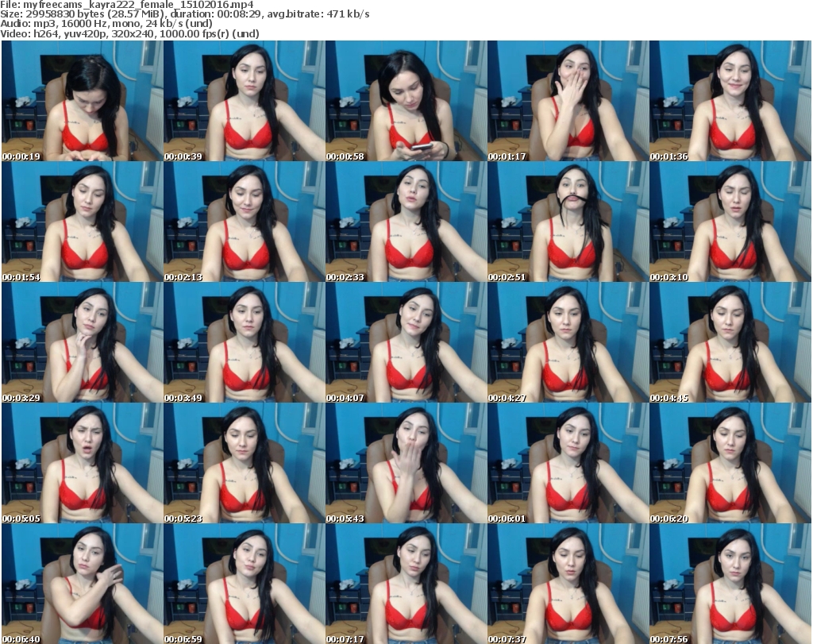This screenshot has width=813, height=644.
Task: Select the thumbnail frame stamped 00:06:59
Action: [x=245, y=584]
